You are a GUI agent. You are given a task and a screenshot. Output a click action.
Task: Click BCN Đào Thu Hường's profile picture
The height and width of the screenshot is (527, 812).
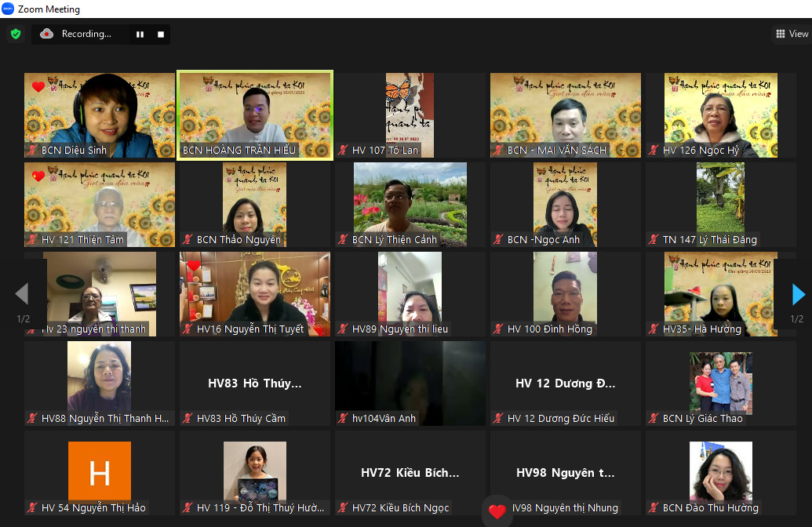720,471
